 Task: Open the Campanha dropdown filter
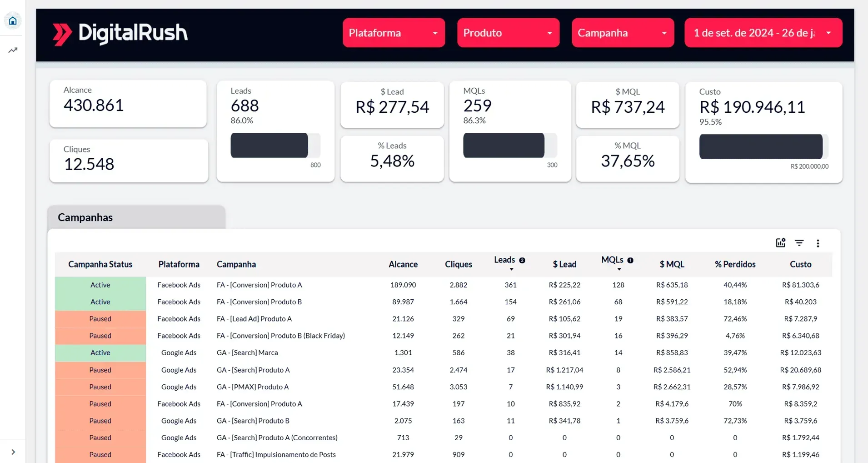(623, 33)
